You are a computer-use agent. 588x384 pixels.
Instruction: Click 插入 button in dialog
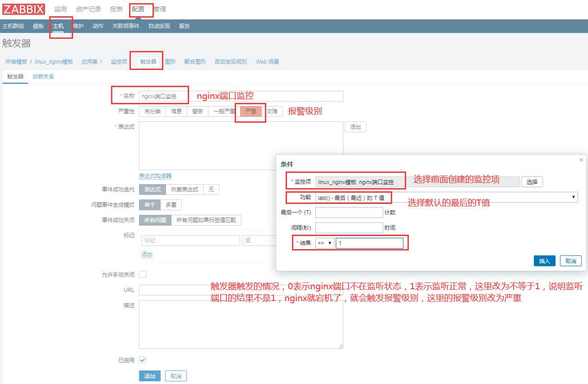[x=545, y=261]
